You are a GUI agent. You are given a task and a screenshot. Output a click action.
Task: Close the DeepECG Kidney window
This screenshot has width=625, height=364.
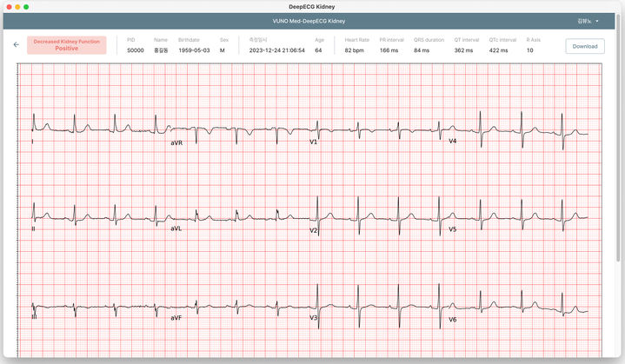7,6
